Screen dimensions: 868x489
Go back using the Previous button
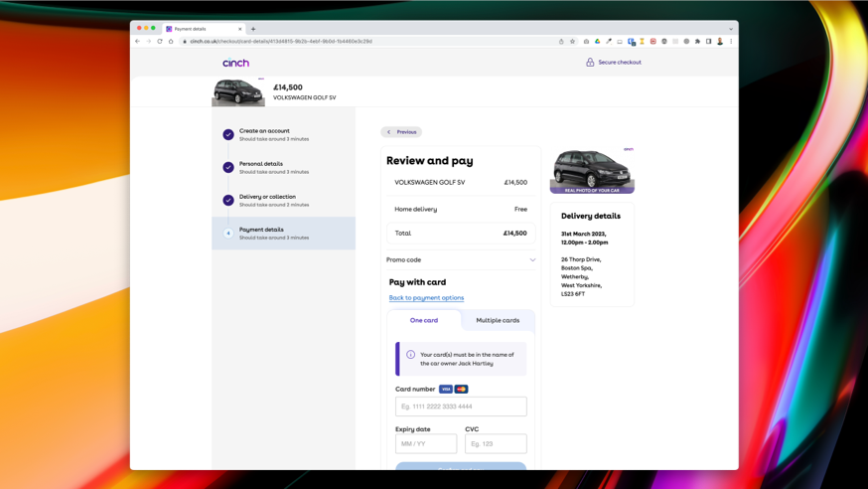pos(401,132)
